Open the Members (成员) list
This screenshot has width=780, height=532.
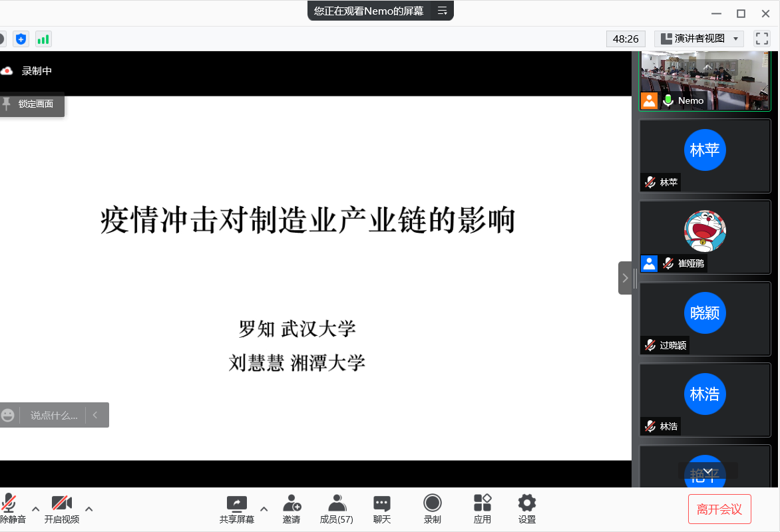click(x=337, y=509)
